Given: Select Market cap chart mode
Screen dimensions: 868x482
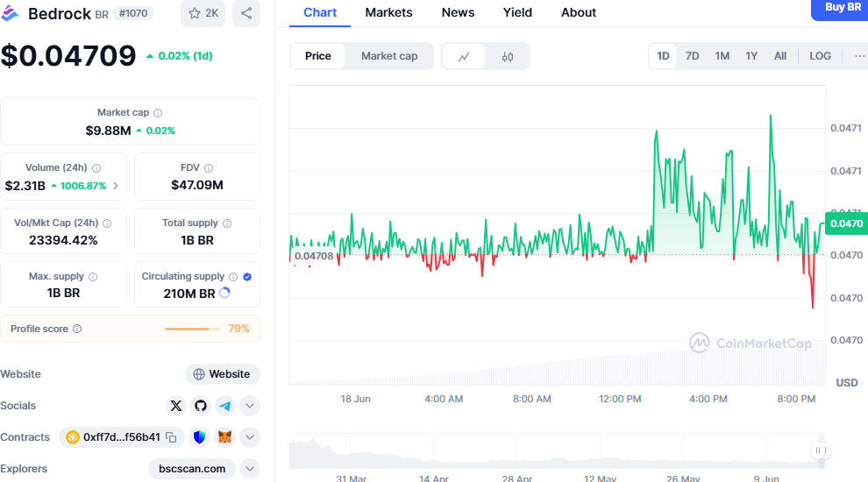Looking at the screenshot, I should tap(389, 56).
